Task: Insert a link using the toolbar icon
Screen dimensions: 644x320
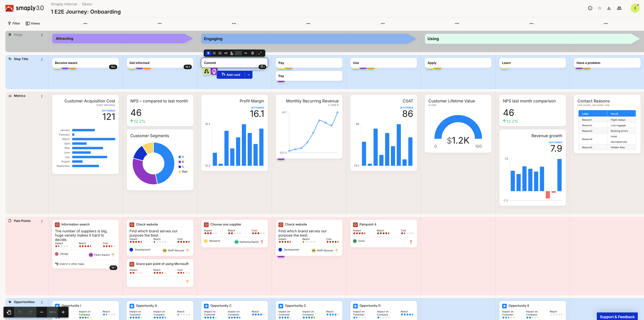Action: [x=226, y=53]
